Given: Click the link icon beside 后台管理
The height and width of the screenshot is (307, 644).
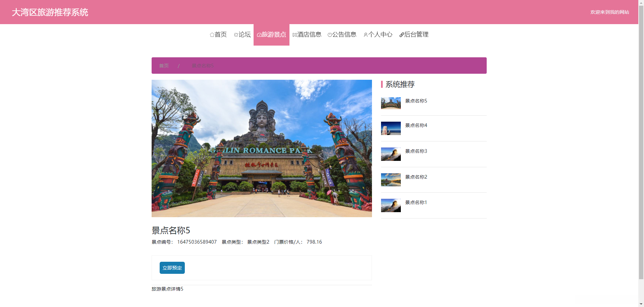Looking at the screenshot, I should [401, 35].
